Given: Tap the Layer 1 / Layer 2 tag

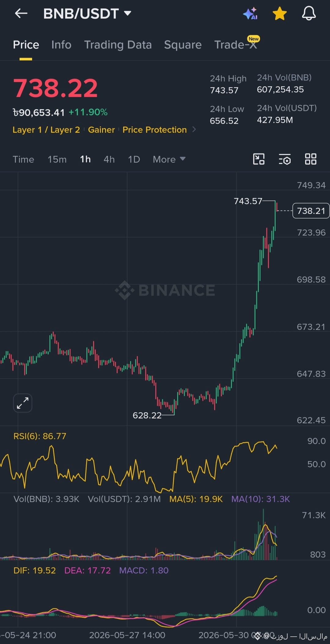Looking at the screenshot, I should point(46,130).
